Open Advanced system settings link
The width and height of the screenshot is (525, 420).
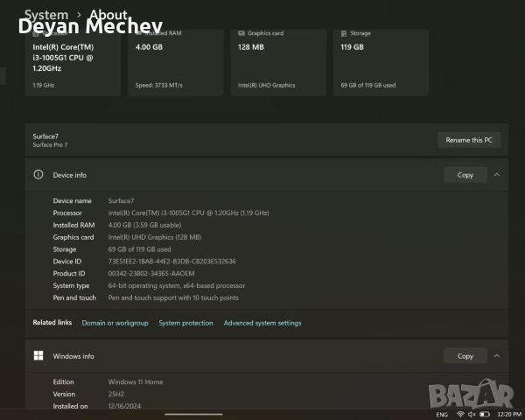pyautogui.click(x=262, y=323)
